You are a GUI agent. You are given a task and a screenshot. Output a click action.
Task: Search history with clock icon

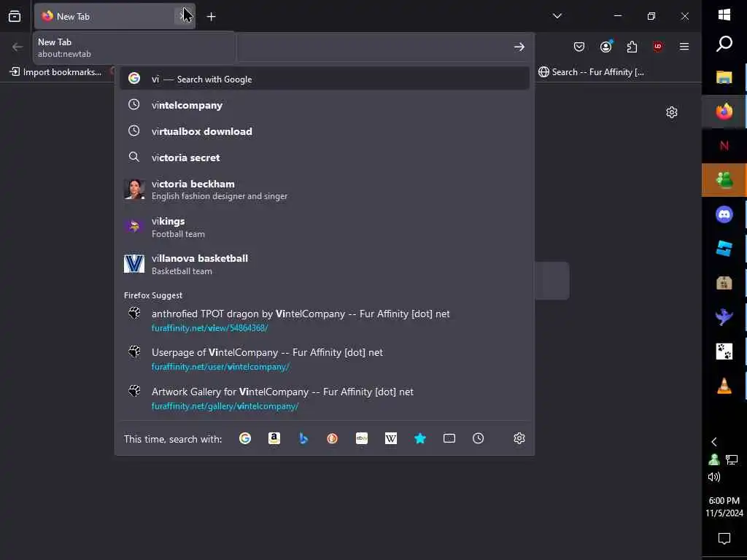click(479, 438)
